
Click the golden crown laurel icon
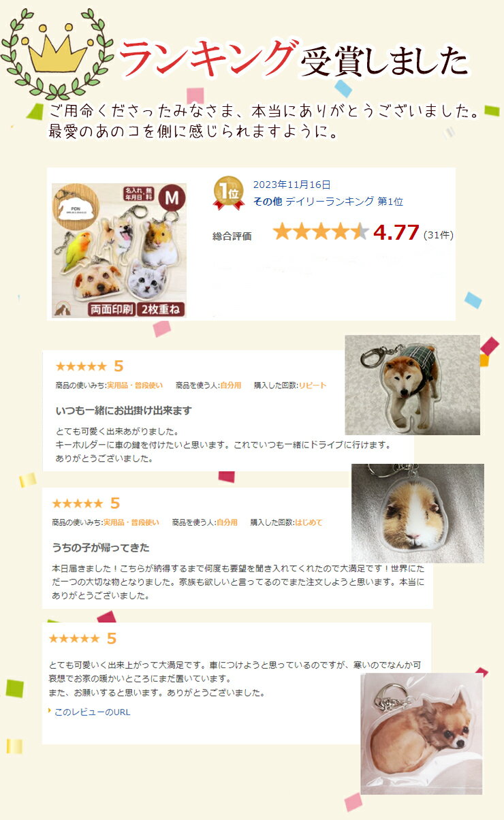coord(57,52)
